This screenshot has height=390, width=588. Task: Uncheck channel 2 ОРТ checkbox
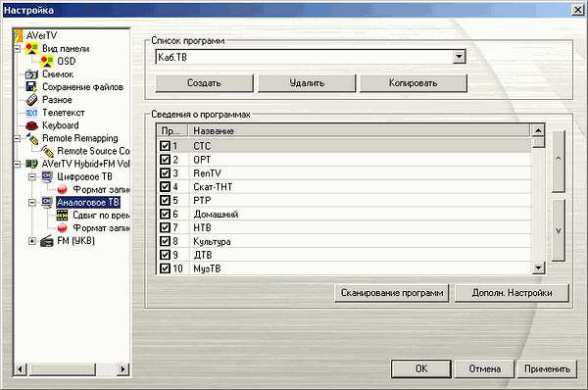(x=165, y=160)
